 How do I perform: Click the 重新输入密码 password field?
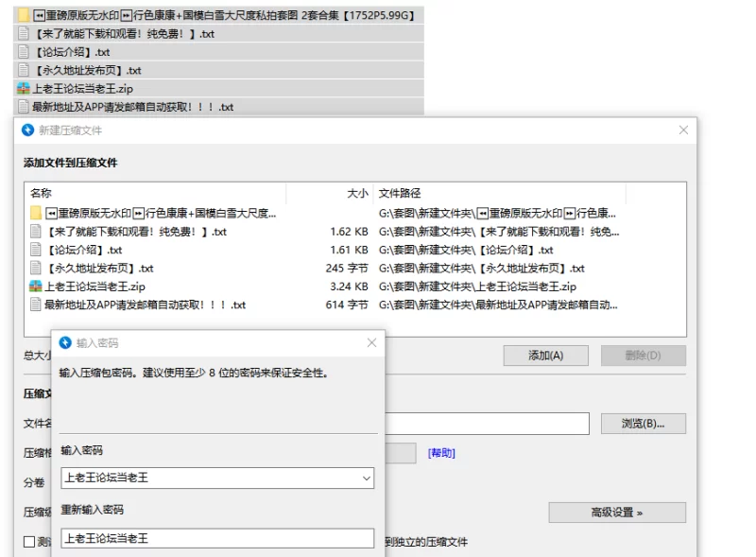(216, 538)
